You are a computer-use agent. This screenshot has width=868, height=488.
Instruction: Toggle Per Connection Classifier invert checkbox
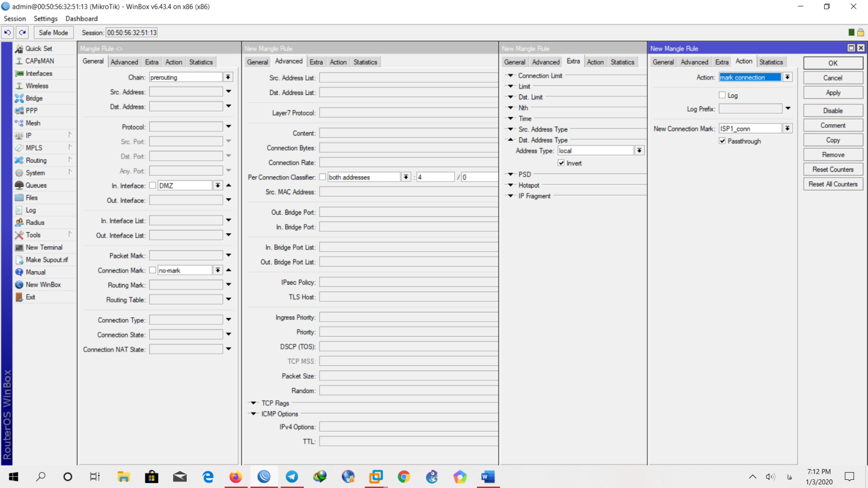323,177
